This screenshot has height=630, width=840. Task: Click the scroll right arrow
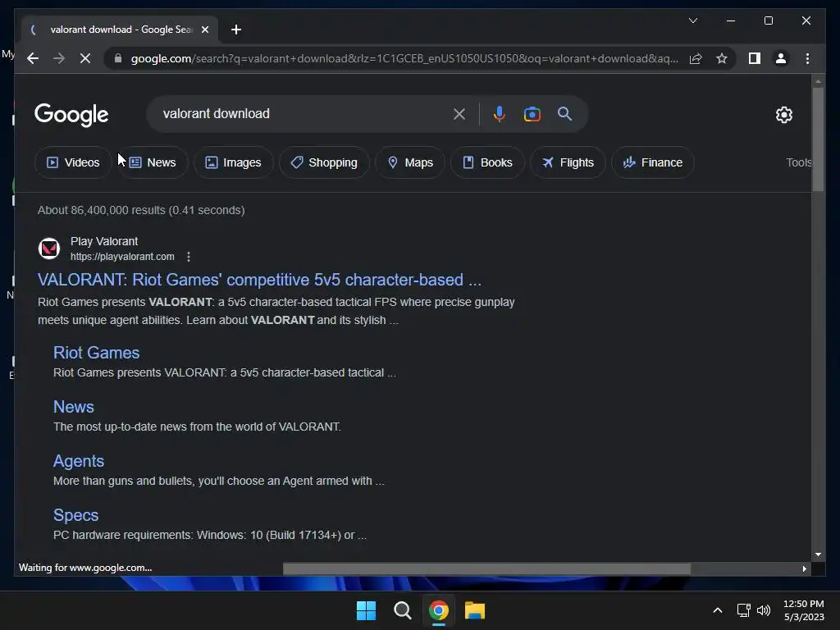click(804, 569)
